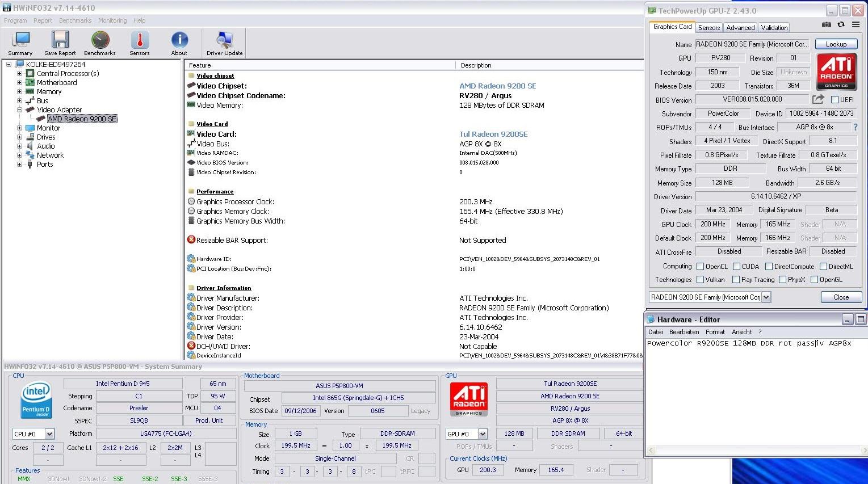
Task: Toggle the Ray Tracing checkbox
Action: click(736, 279)
